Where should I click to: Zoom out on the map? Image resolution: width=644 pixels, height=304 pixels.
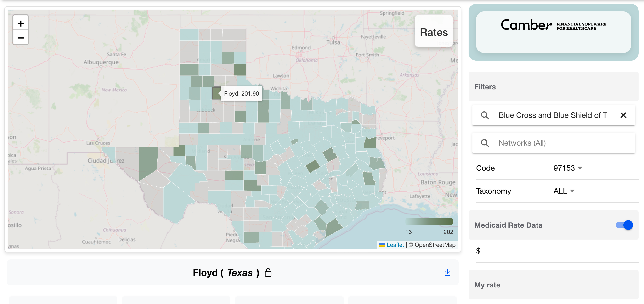(x=21, y=38)
